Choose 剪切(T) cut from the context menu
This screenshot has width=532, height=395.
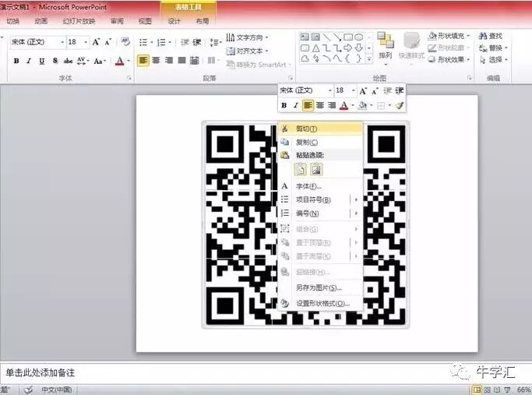point(320,129)
